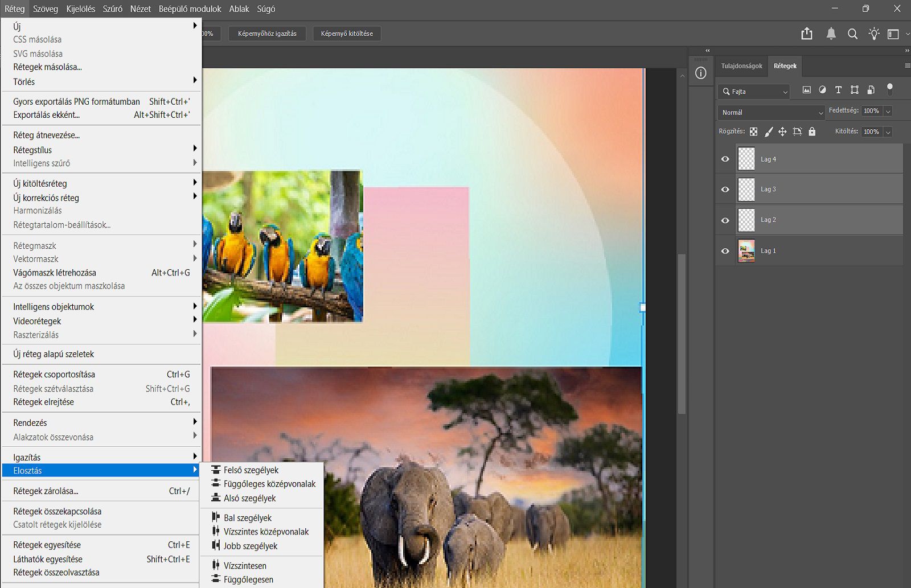Click the Képernyőhöz igazítás button

267,34
